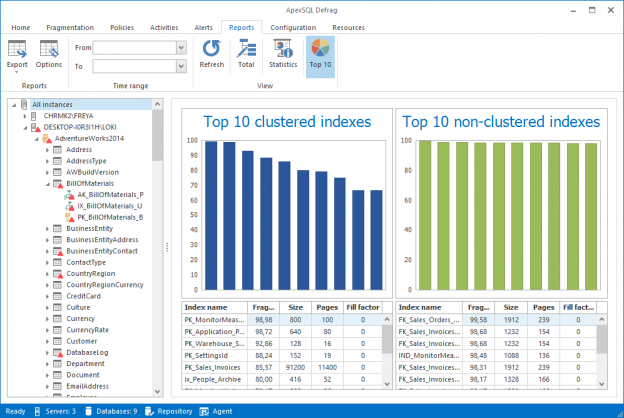624x418 pixels.
Task: Collapse the DESKTOP-I0R3I1H\LOKI instance node
Action: pos(25,127)
